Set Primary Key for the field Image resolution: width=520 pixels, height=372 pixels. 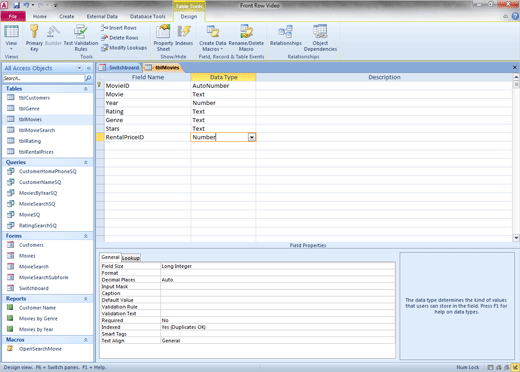34,38
